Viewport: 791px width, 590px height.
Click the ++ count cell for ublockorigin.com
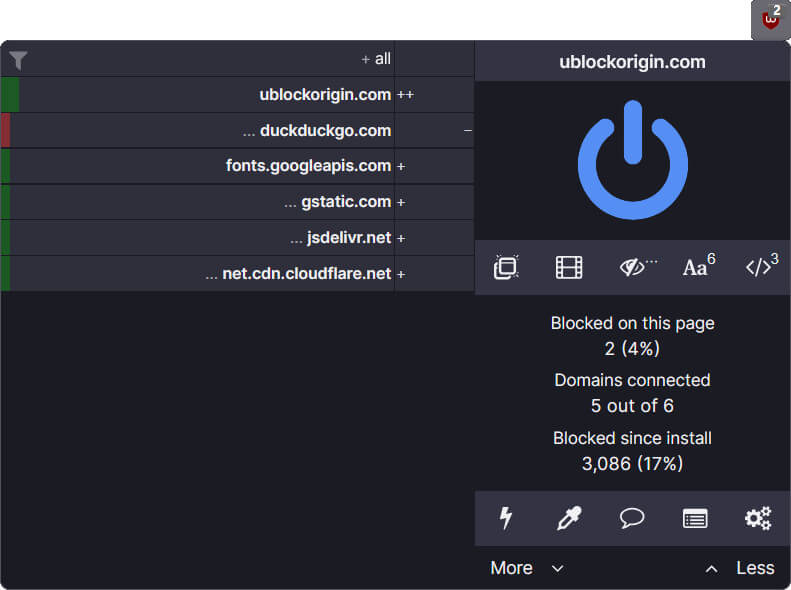click(x=434, y=94)
